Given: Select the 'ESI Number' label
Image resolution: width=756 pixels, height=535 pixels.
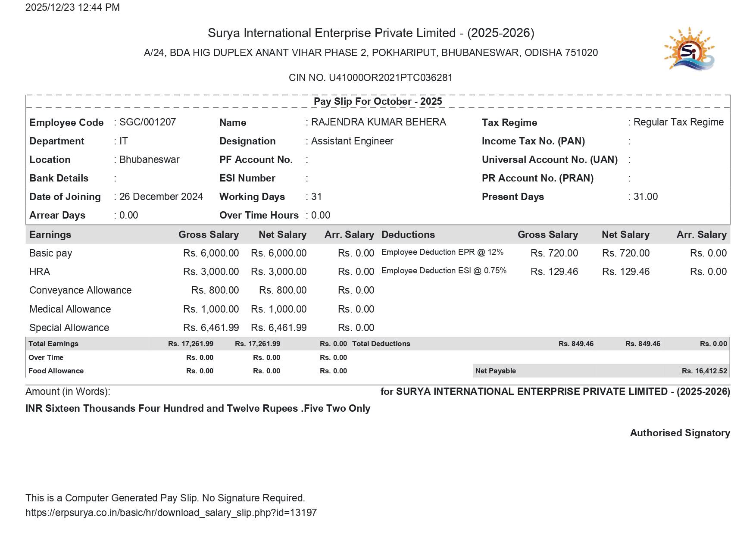Looking at the screenshot, I should click(x=247, y=178).
